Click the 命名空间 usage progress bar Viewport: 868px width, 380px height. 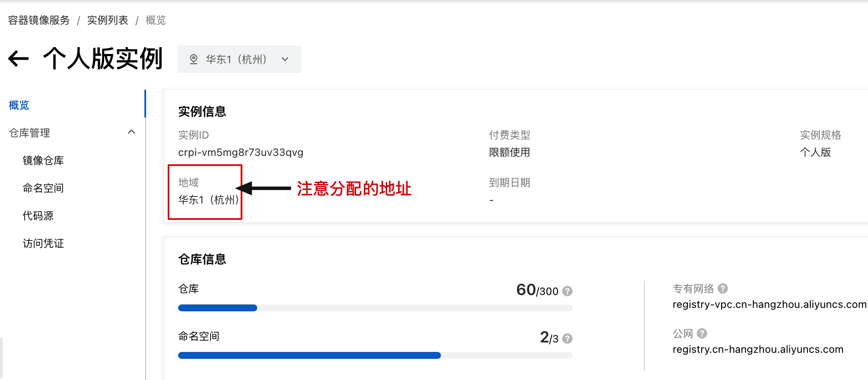coord(375,355)
